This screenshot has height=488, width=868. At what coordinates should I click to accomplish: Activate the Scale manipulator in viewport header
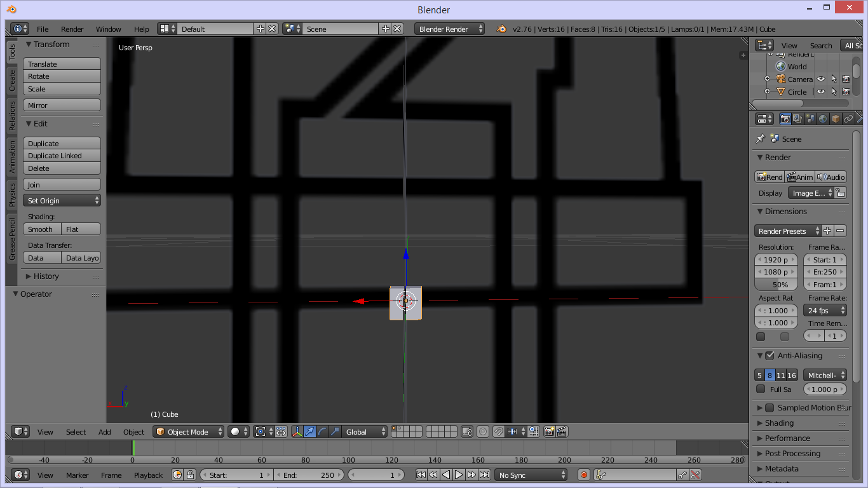pyautogui.click(x=335, y=431)
